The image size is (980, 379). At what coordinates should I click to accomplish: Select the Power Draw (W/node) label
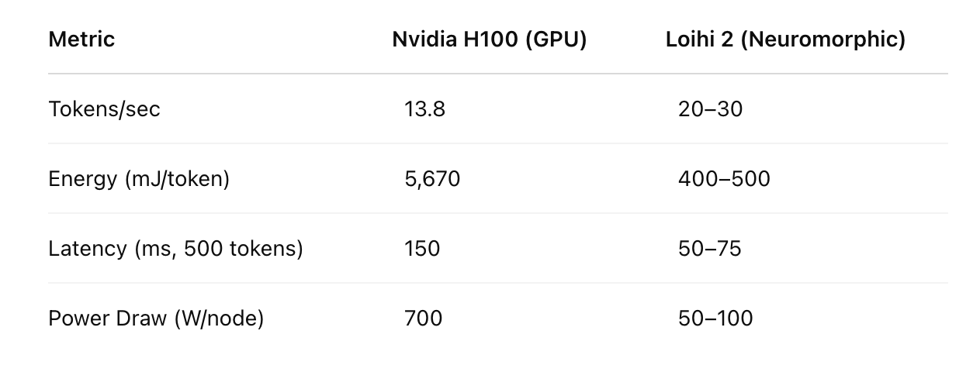[156, 319]
